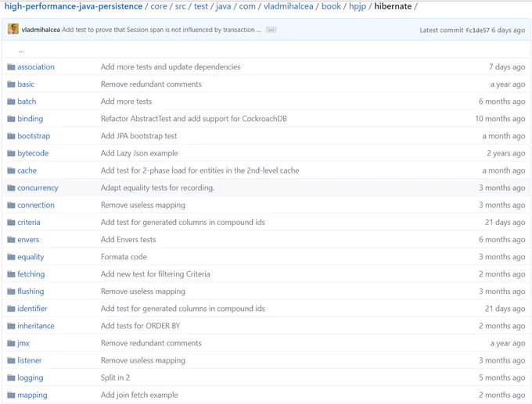Open the logging folder
Viewport: 532px width, 404px height.
point(31,377)
